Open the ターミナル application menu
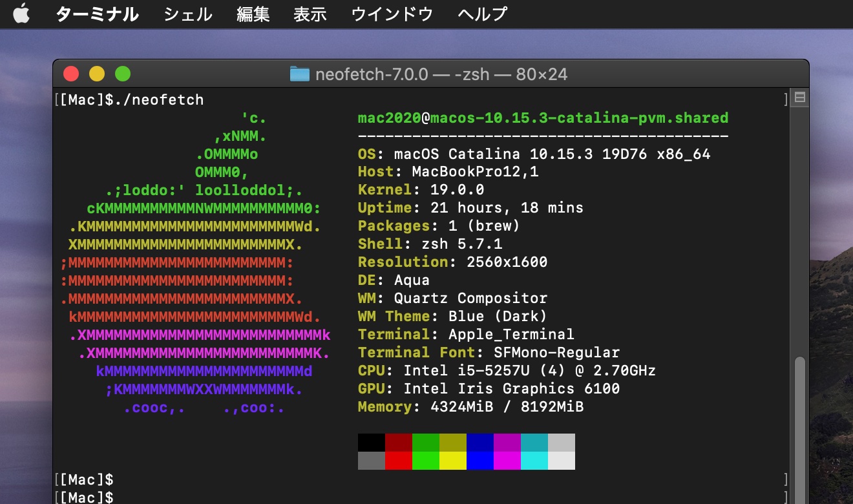 click(x=97, y=14)
